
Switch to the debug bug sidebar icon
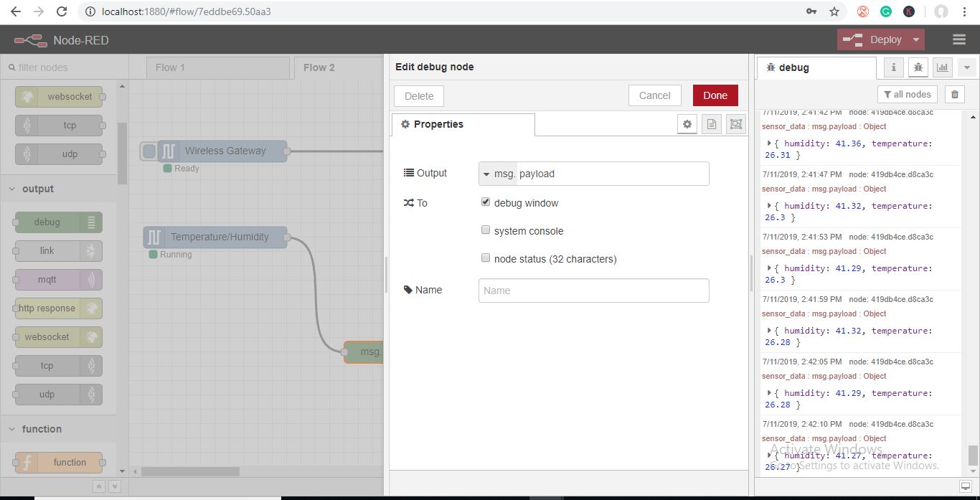[x=918, y=67]
